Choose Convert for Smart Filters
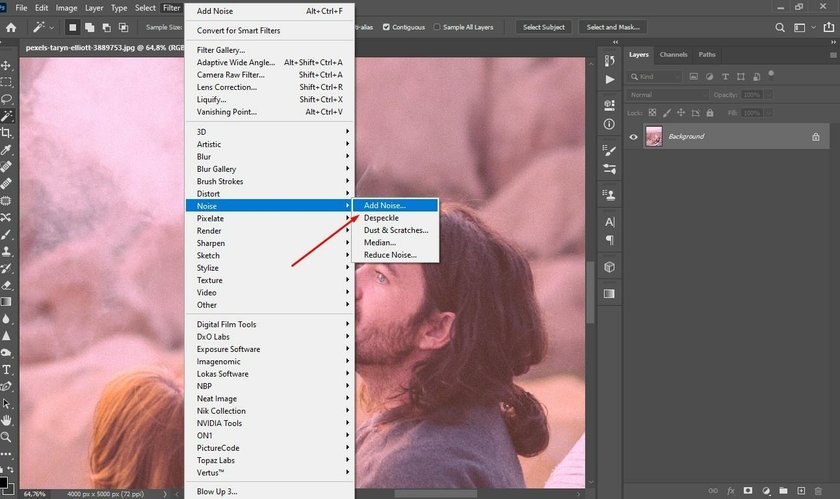840x499 pixels. point(269,31)
